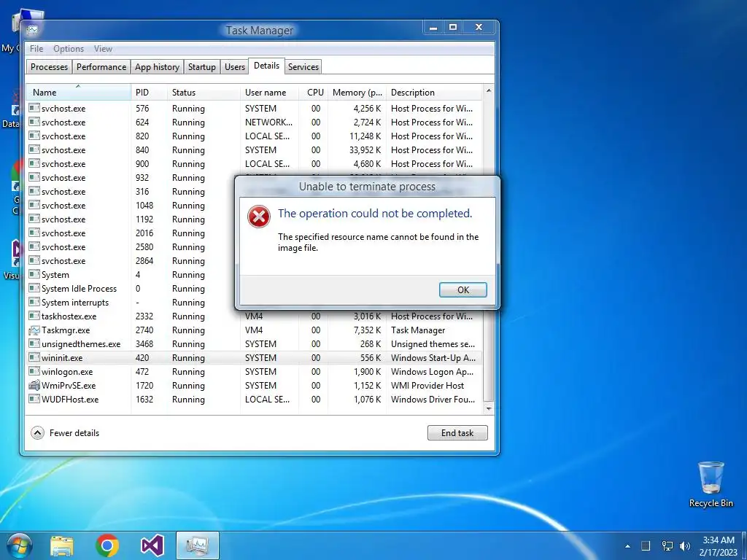This screenshot has height=560, width=747.
Task: Open the File menu
Action: click(36, 49)
